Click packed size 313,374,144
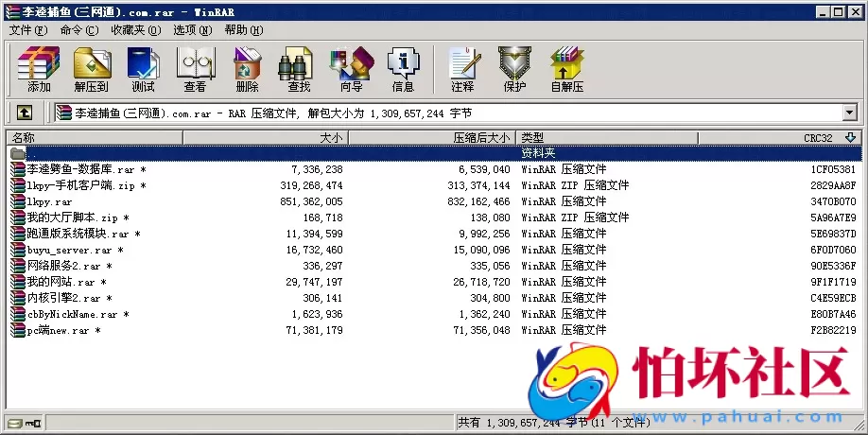Viewport: 868px width, 435px height. coord(478,185)
